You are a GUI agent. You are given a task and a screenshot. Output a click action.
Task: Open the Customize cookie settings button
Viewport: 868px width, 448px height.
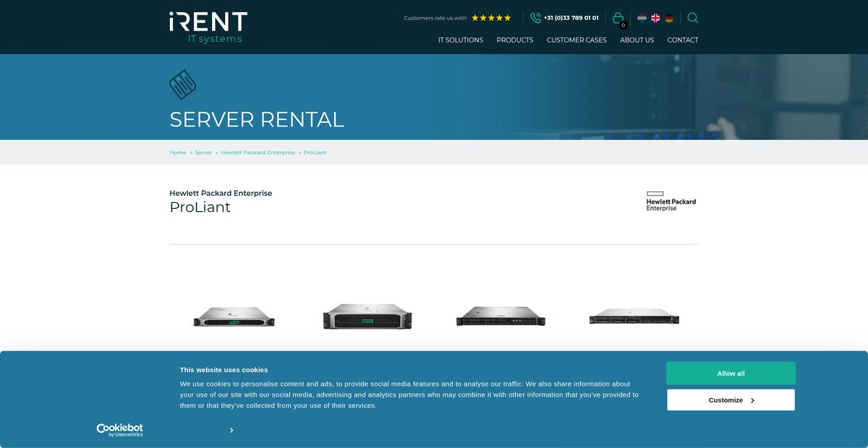pos(731,400)
